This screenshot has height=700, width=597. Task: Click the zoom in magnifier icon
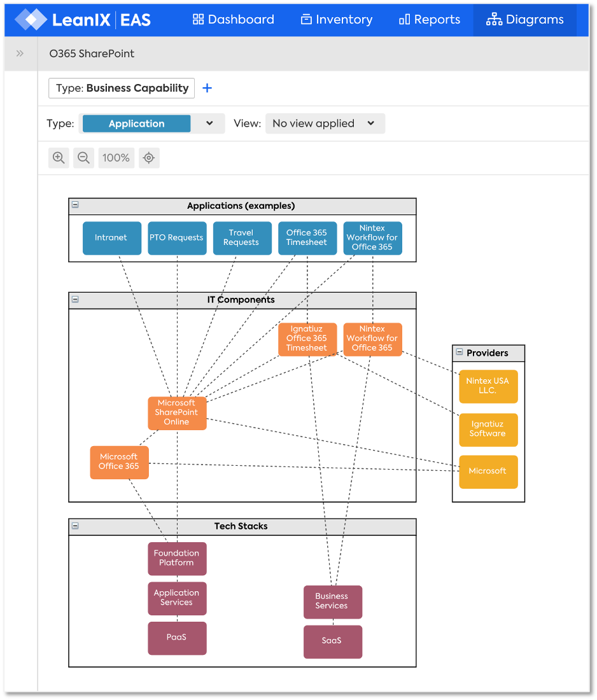coord(59,158)
